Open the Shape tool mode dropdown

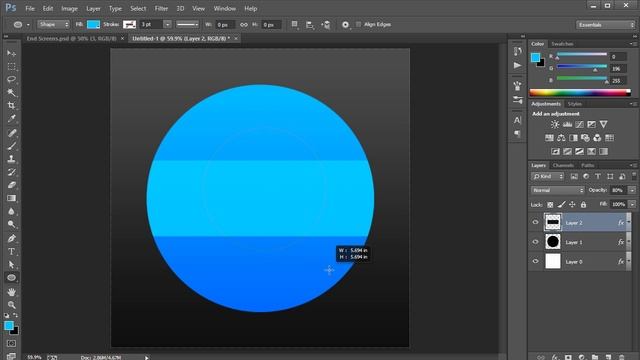point(53,24)
